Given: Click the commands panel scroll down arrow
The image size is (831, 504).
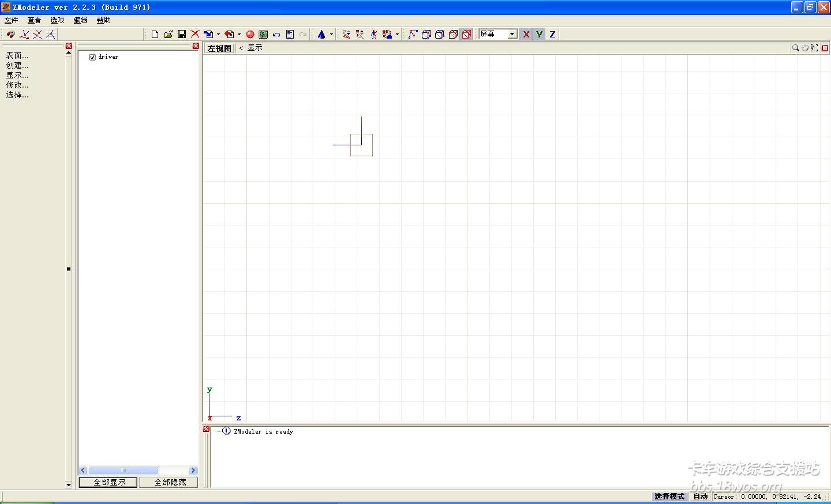Looking at the screenshot, I should pyautogui.click(x=69, y=485).
